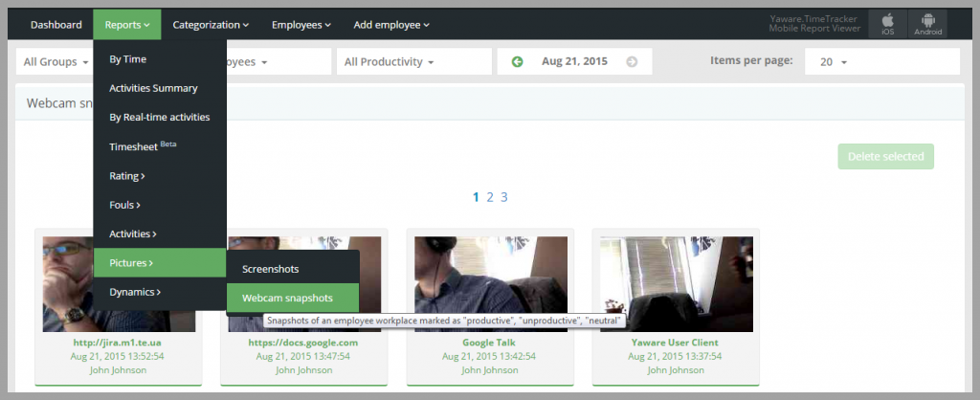980x400 pixels.
Task: Open the iOS mobile report viewer
Action: click(x=887, y=24)
